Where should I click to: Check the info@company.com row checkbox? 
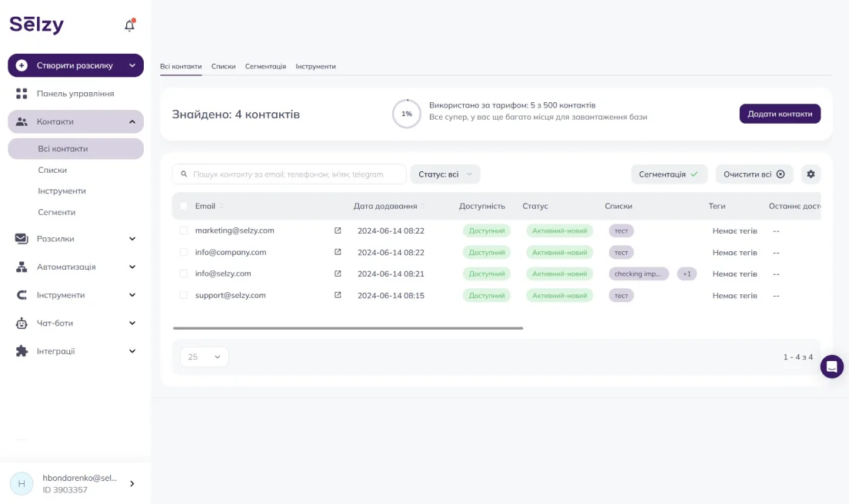(x=184, y=252)
